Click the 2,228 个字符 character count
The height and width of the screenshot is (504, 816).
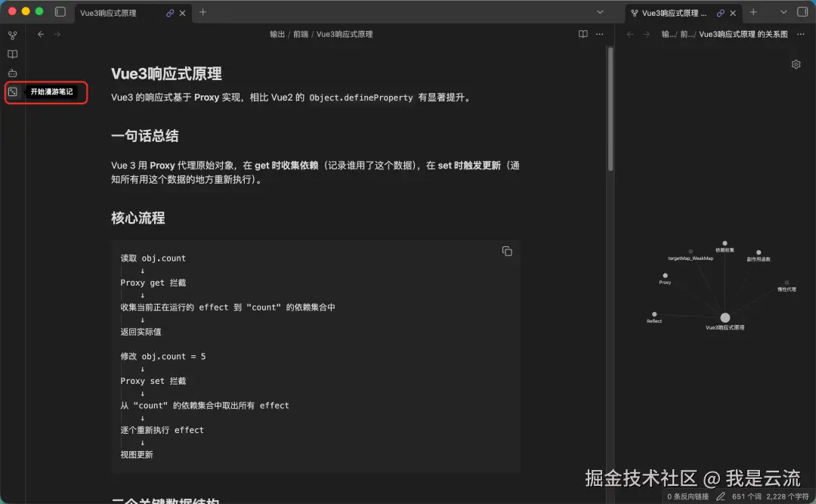tap(787, 496)
